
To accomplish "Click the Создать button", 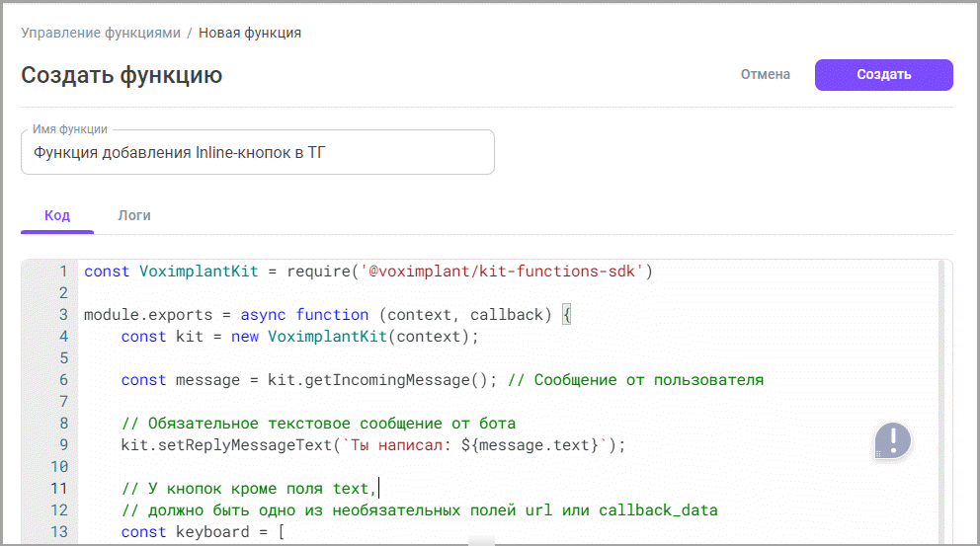I will [883, 75].
